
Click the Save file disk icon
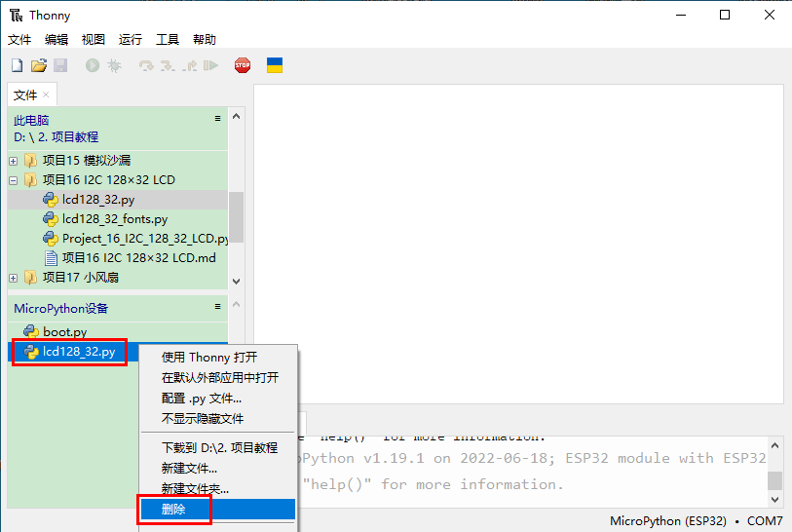[60, 65]
